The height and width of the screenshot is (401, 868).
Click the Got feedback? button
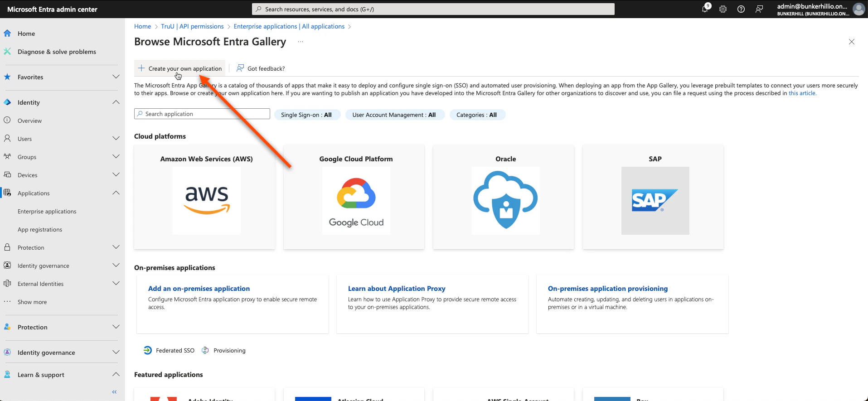[261, 68]
